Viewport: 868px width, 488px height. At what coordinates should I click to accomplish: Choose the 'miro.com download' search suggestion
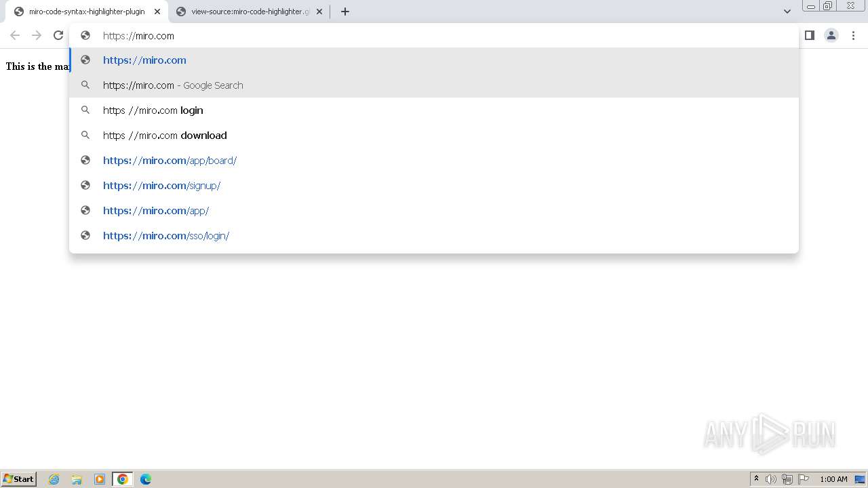click(x=434, y=136)
